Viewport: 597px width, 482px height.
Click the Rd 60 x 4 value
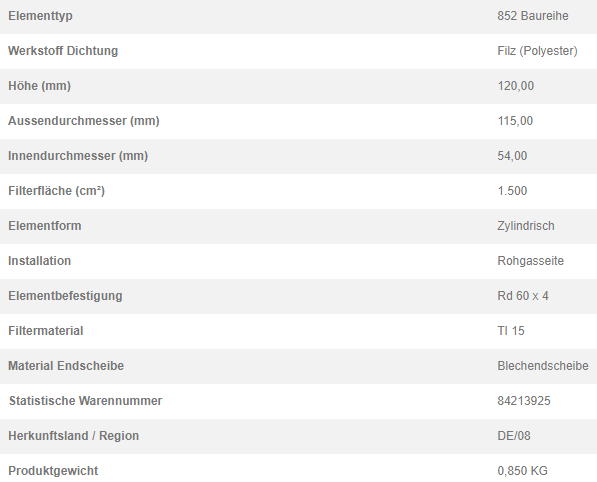pos(523,296)
